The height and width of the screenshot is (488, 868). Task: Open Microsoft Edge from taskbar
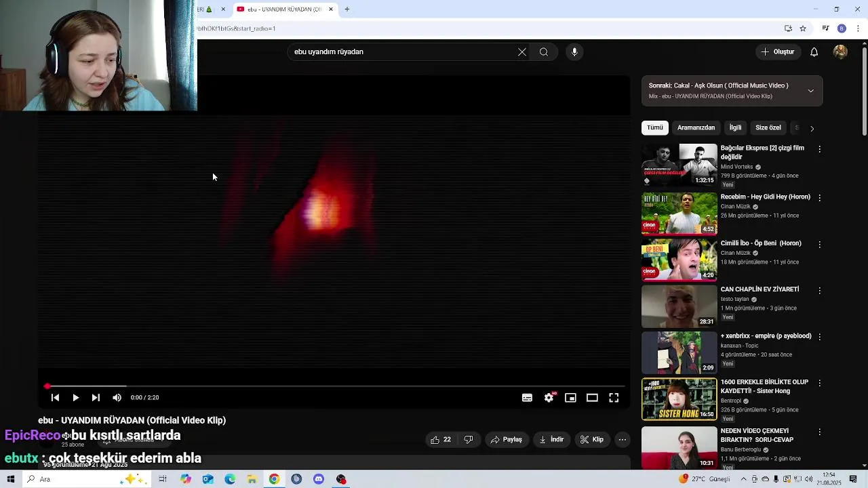click(230, 479)
